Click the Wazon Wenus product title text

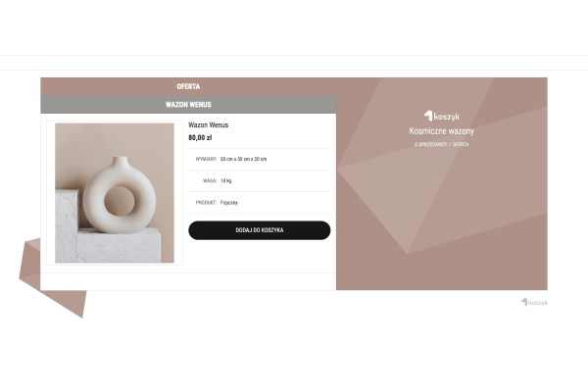click(208, 124)
